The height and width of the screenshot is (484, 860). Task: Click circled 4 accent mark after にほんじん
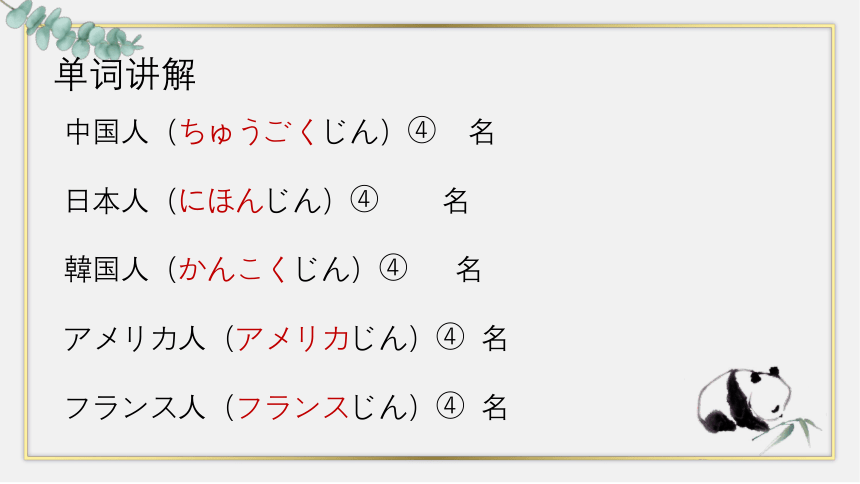(364, 200)
